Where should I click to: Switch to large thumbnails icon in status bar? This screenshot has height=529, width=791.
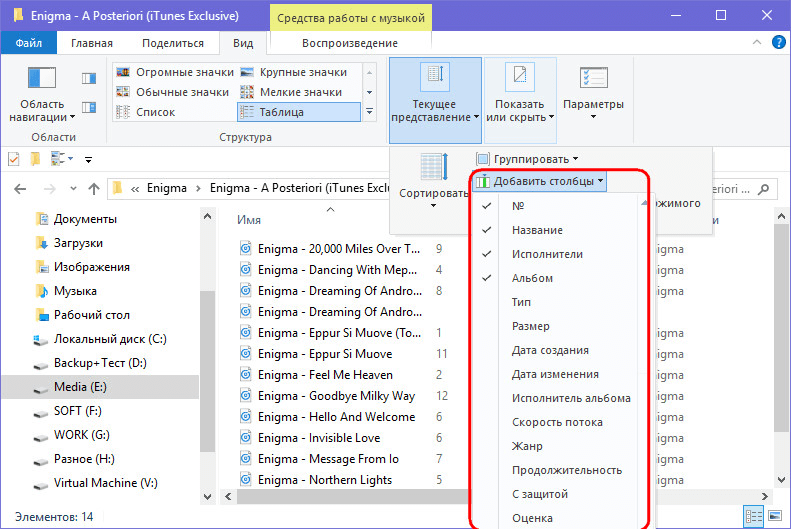click(x=775, y=516)
